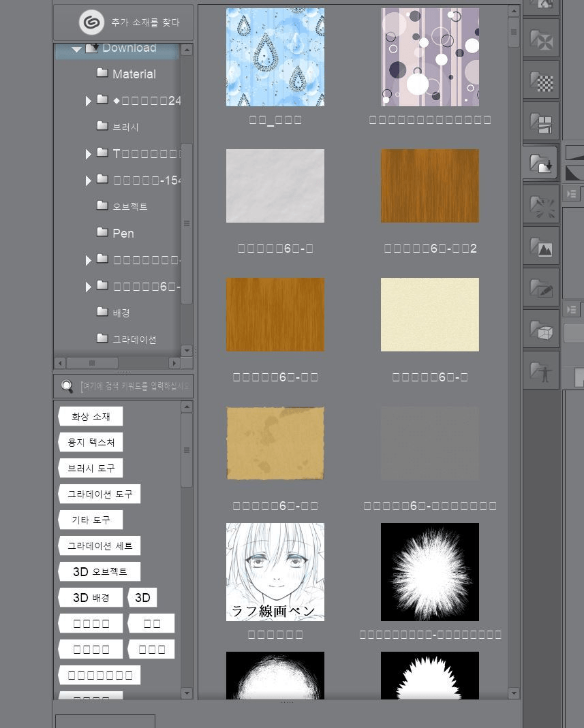This screenshot has width=584, height=728.
Task: Open the 3D object material palette
Action: pos(541,330)
